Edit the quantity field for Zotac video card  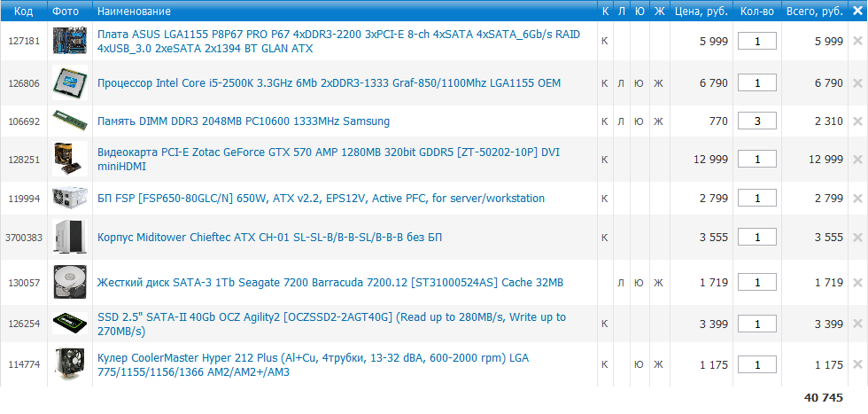click(x=757, y=159)
